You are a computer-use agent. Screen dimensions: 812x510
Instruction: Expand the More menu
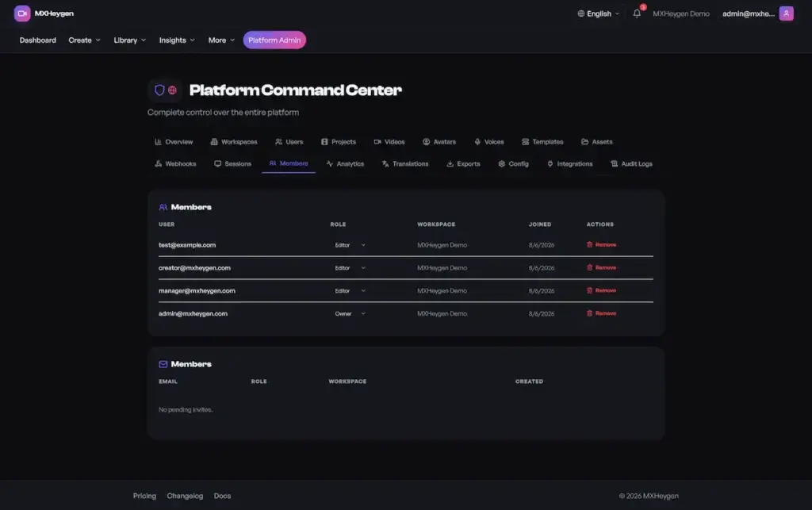221,40
